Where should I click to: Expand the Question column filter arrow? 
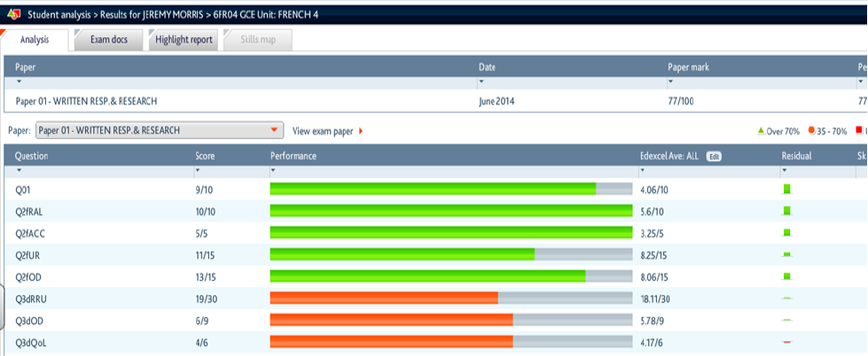click(x=19, y=170)
